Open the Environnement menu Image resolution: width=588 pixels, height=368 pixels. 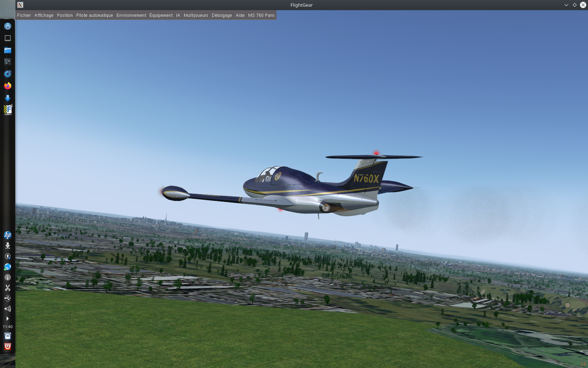coord(131,15)
